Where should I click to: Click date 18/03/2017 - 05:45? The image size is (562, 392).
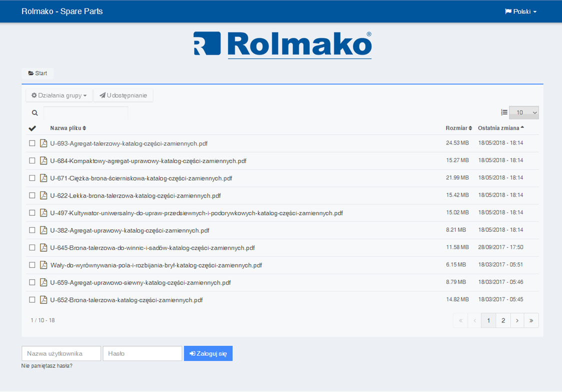(500, 299)
